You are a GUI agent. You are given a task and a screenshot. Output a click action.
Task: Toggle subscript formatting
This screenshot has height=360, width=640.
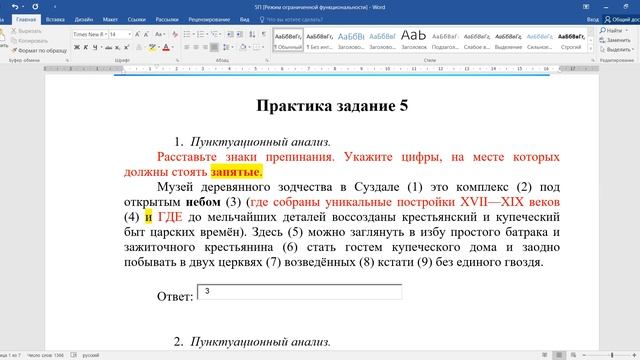pos(117,48)
